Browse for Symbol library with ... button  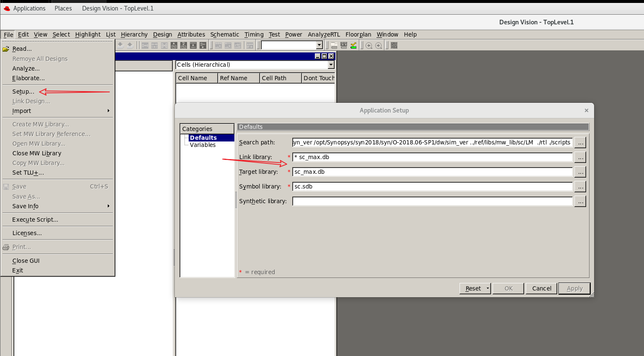(580, 186)
